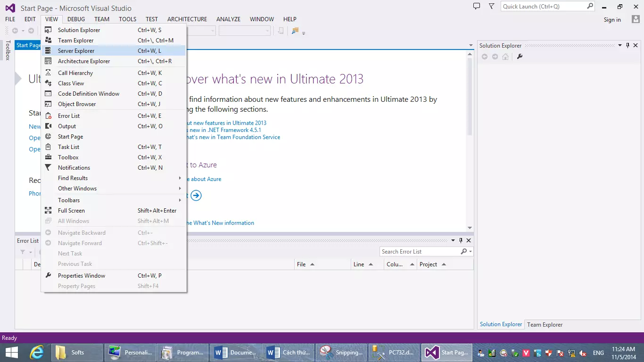Choose Properties Window from View menu
Screen dimensions: 644x362
pyautogui.click(x=114, y=276)
